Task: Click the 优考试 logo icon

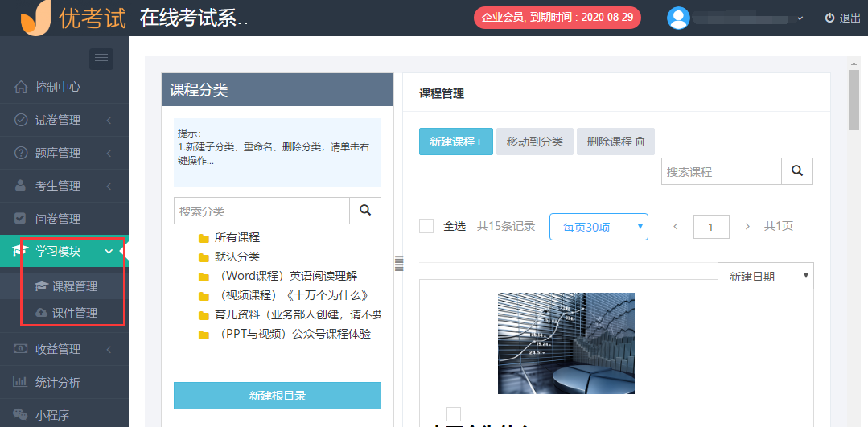Action: (x=35, y=18)
